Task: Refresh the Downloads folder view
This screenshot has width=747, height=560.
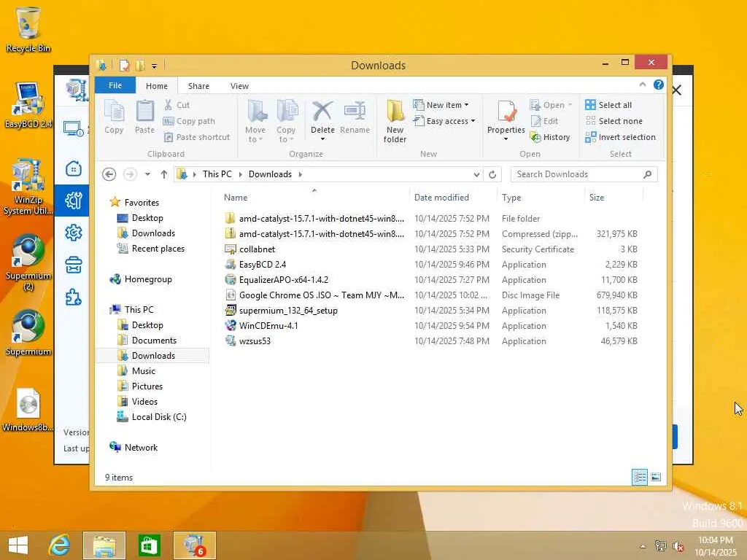Action: [x=492, y=174]
